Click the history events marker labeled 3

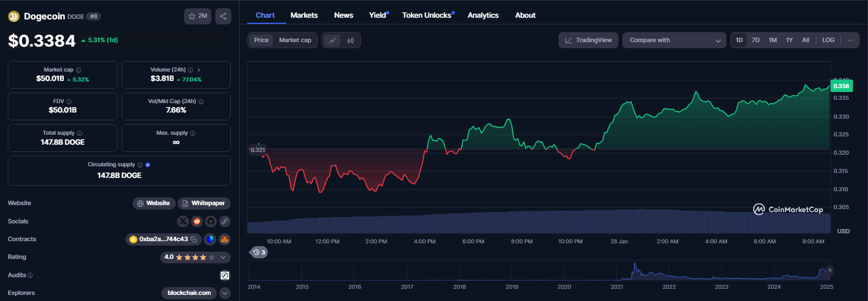click(259, 252)
